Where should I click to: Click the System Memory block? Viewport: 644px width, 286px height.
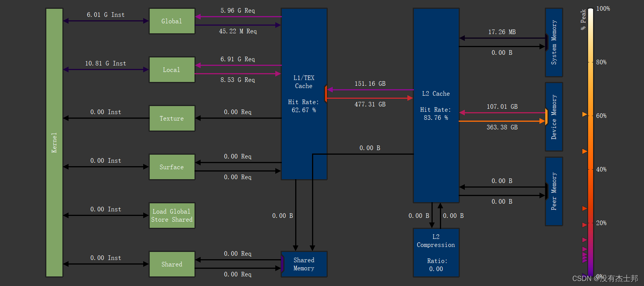point(554,42)
